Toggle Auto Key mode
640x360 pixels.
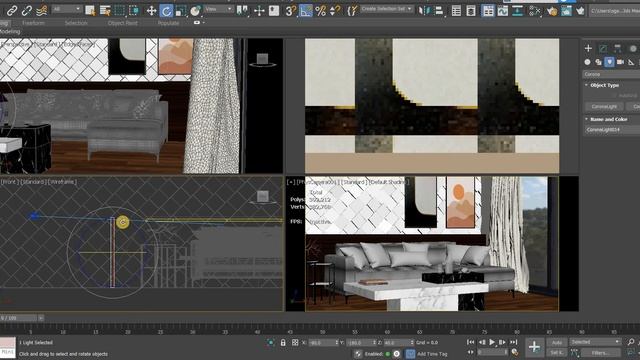[x=557, y=342]
